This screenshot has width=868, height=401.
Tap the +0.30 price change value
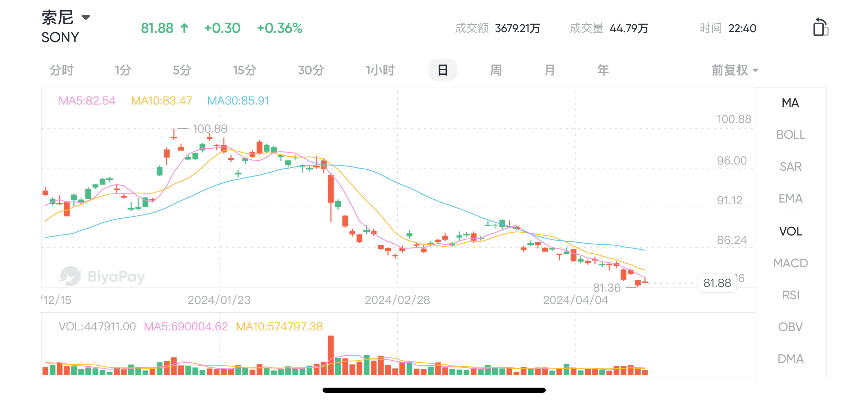(222, 28)
